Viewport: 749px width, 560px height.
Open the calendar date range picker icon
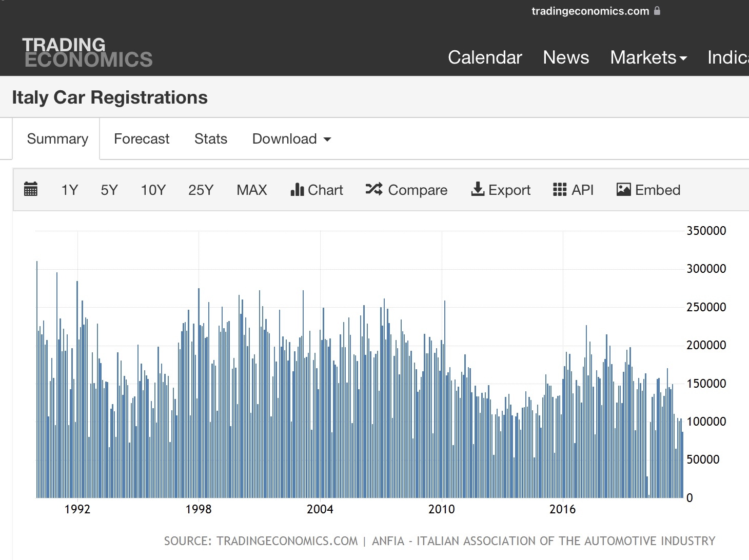click(31, 189)
